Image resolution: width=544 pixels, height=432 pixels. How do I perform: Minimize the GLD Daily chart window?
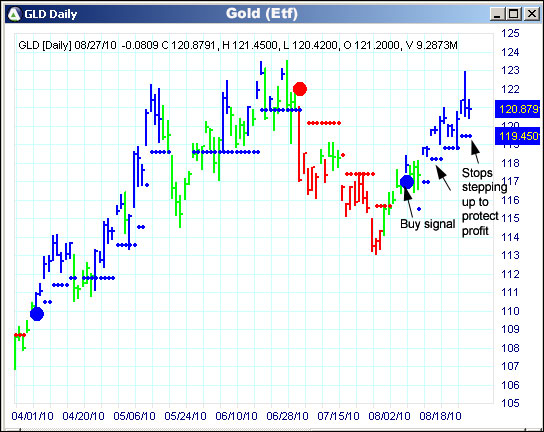497,14
